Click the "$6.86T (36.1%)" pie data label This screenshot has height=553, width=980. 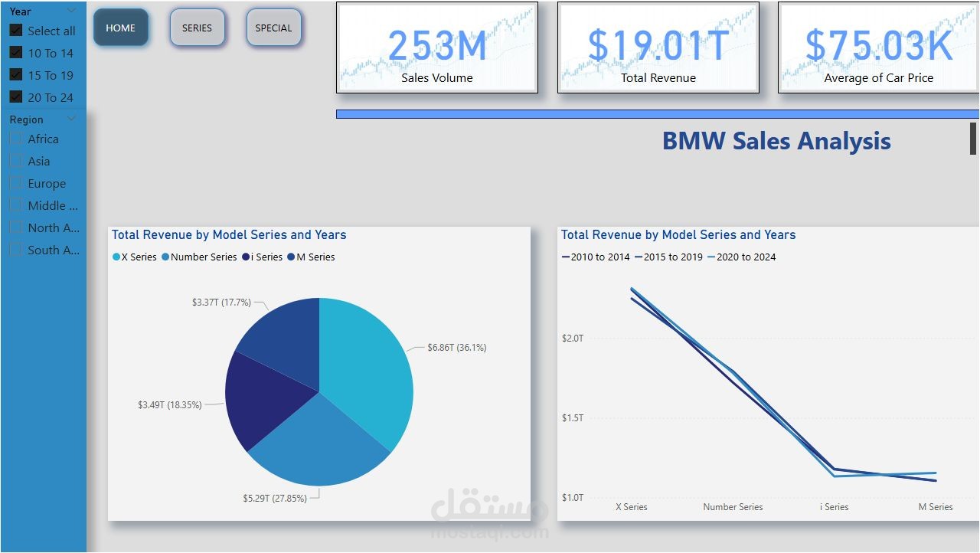456,348
